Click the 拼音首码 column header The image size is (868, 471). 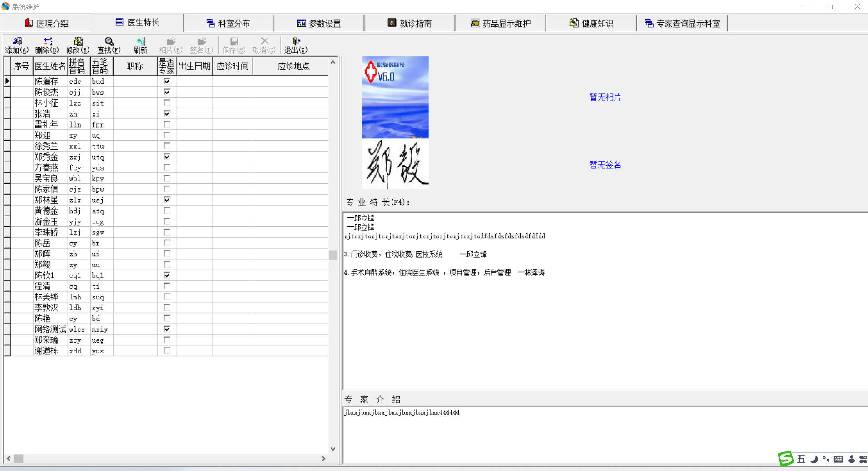pos(79,66)
